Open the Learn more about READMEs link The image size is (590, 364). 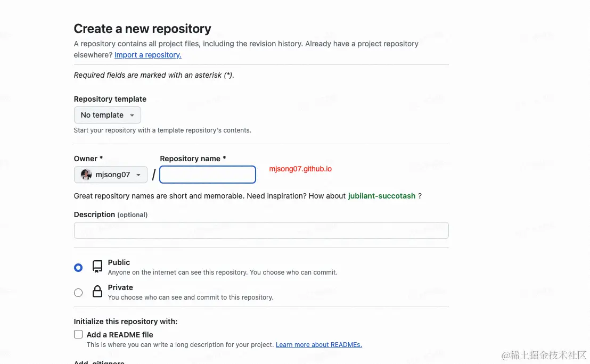point(318,345)
